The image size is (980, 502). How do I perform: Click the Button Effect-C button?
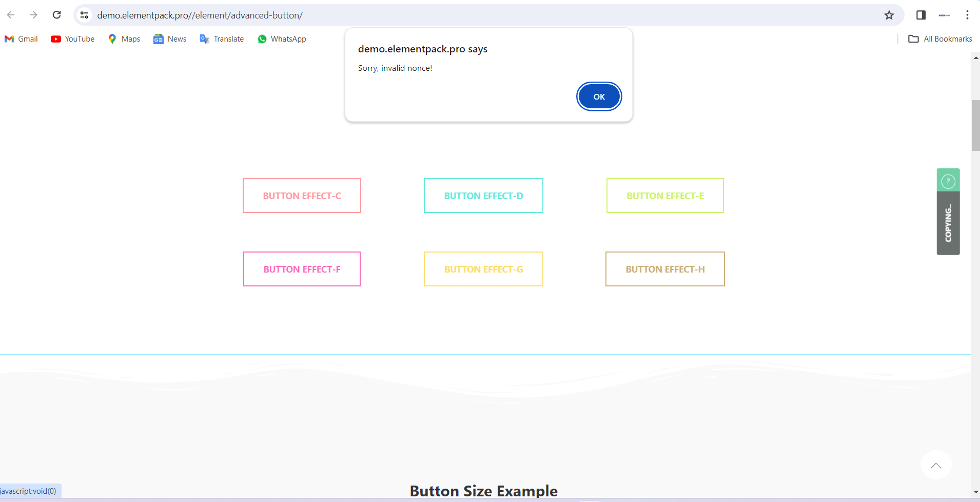302,196
